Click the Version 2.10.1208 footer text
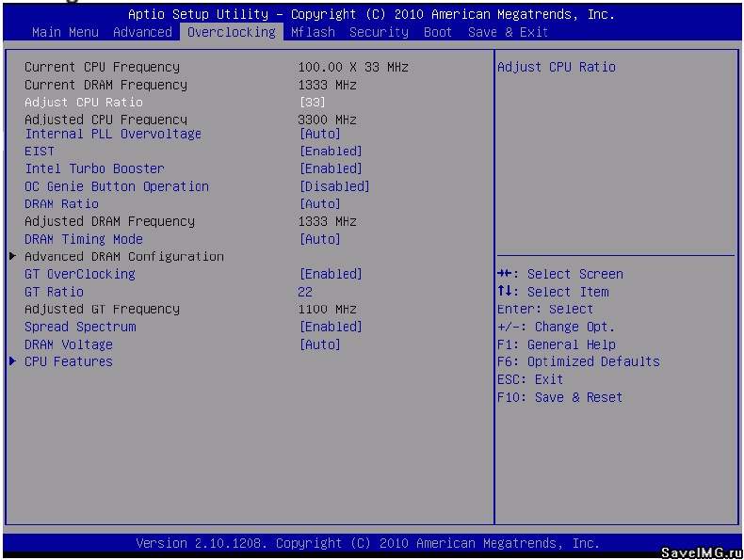This screenshot has width=744, height=560. [367, 543]
